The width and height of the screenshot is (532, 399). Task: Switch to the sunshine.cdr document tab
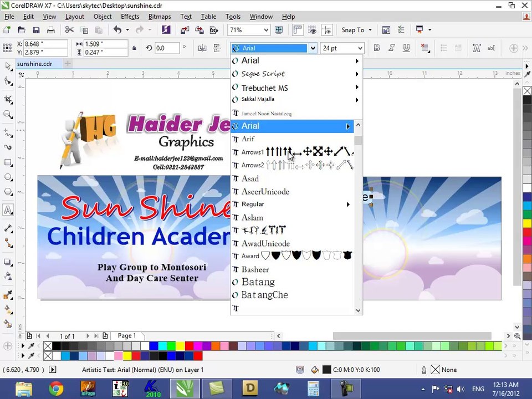pos(34,63)
